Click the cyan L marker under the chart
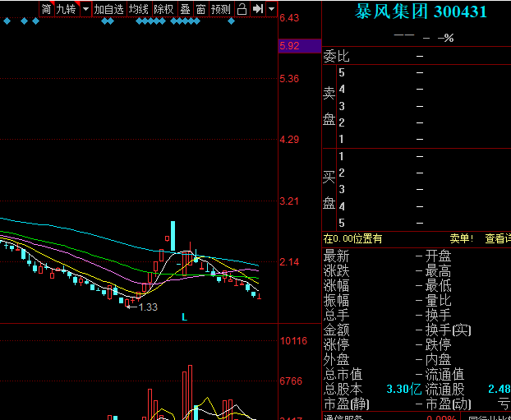 (185, 317)
